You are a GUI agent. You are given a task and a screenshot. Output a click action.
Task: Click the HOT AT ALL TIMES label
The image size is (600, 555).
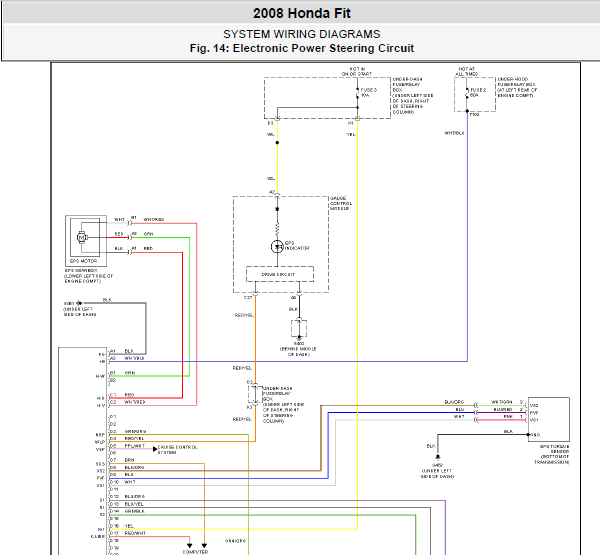pos(466,71)
